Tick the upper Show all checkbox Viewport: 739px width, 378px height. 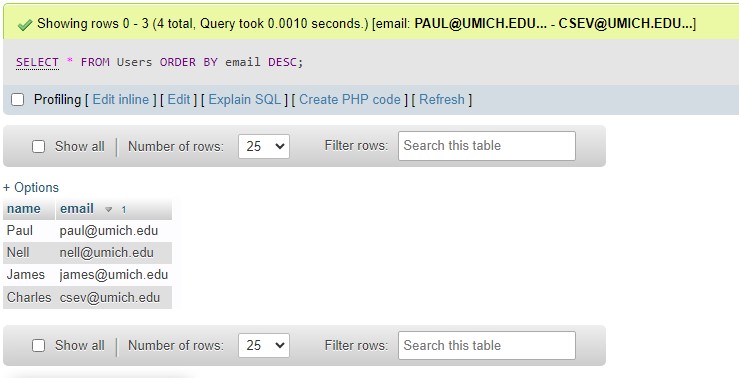click(x=38, y=147)
